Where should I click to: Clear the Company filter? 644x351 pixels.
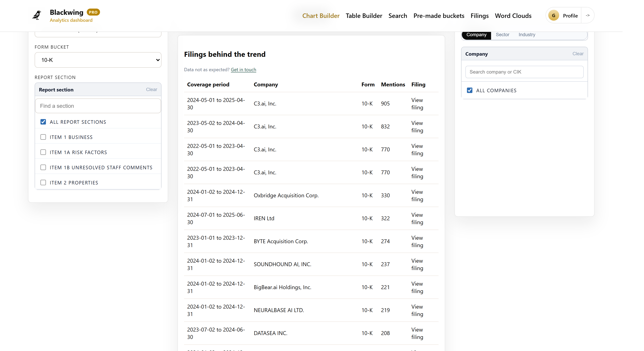point(578,54)
